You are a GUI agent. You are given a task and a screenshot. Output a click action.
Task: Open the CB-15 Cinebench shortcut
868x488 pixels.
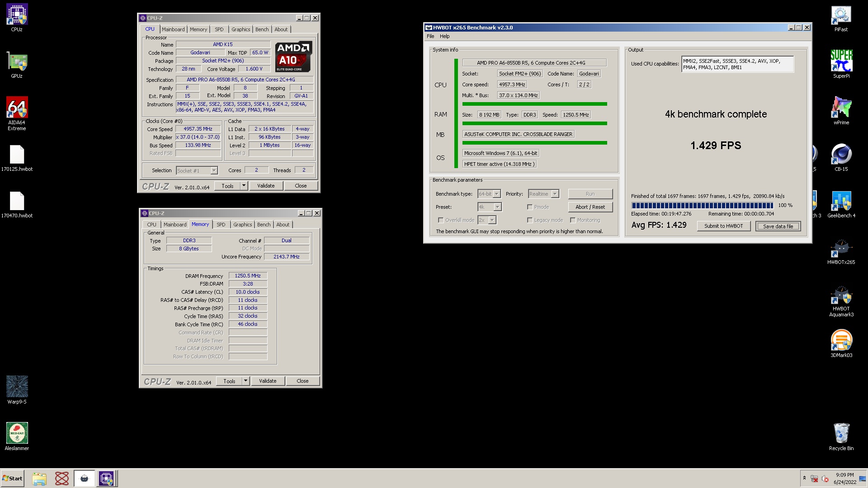tap(841, 158)
